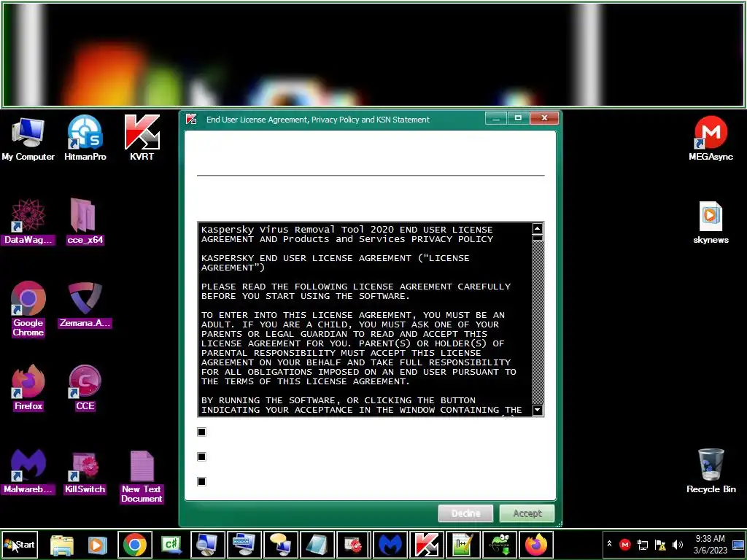This screenshot has height=560, width=747.
Task: Tick the third checkbox below the license text
Action: pos(201,481)
